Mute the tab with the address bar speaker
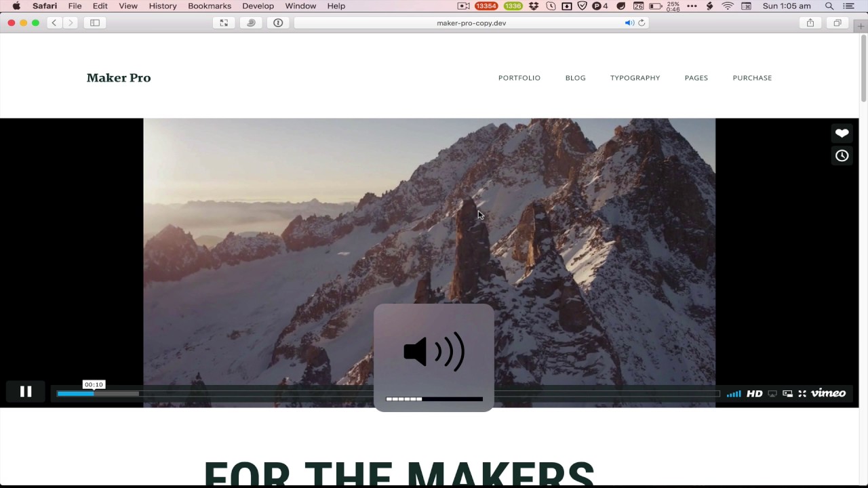Image resolution: width=868 pixels, height=488 pixels. coord(629,23)
